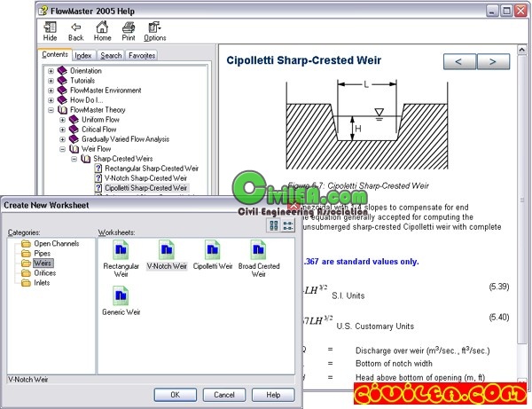Click the Weirs folder icon

tap(26, 263)
